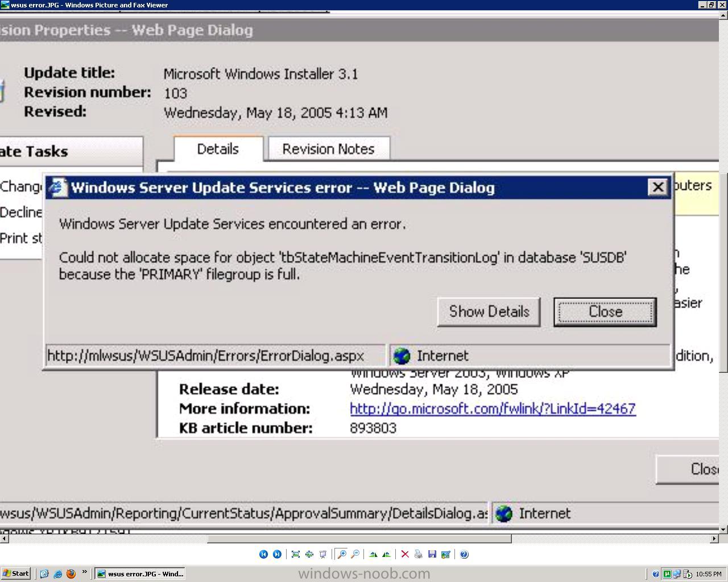Click the Zoom Out magnifier
Image resolution: width=728 pixels, height=582 pixels.
point(355,554)
